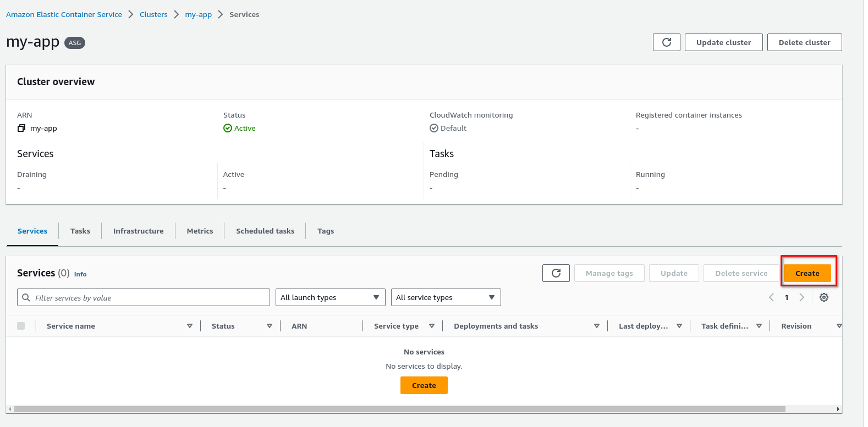Click the search magnifier in services filter

tap(26, 297)
